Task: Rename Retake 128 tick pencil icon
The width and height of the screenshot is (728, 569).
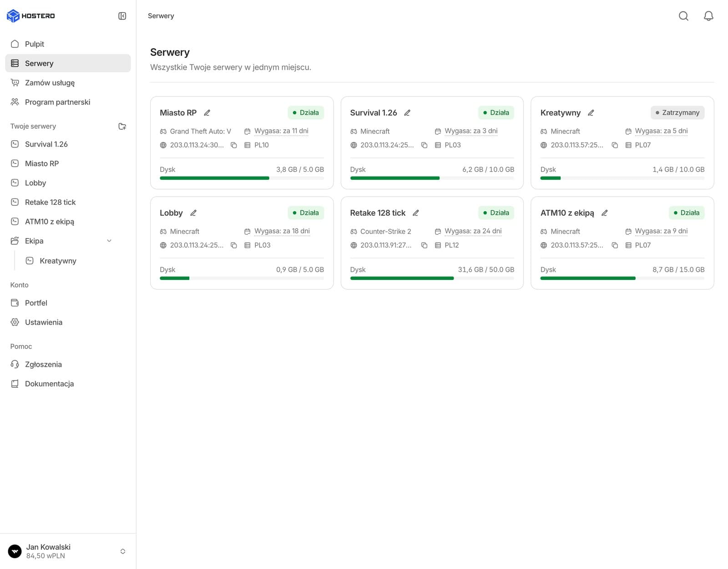Action: point(415,213)
